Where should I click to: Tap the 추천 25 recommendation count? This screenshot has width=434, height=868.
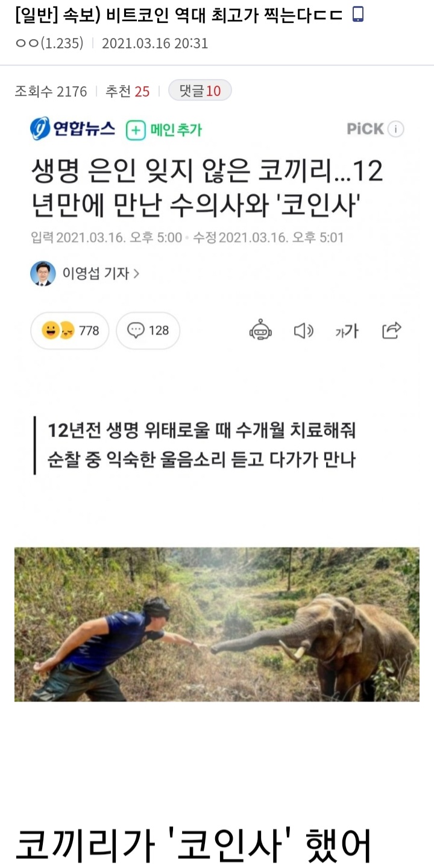point(127,92)
